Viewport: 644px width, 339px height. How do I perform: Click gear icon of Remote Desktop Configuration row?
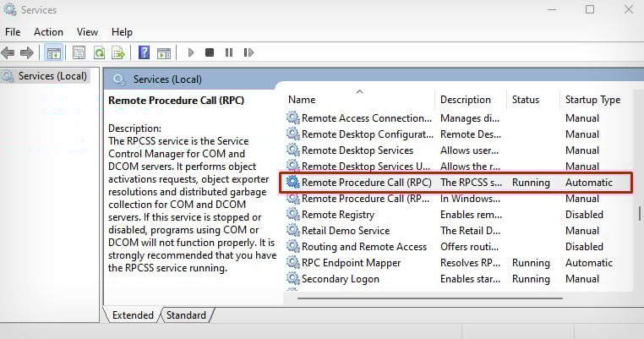click(292, 134)
